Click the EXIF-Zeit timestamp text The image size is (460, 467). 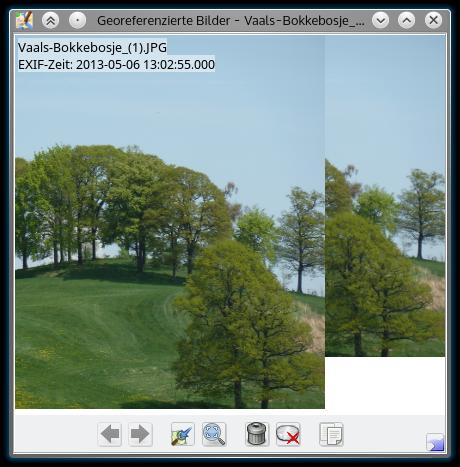[116, 64]
